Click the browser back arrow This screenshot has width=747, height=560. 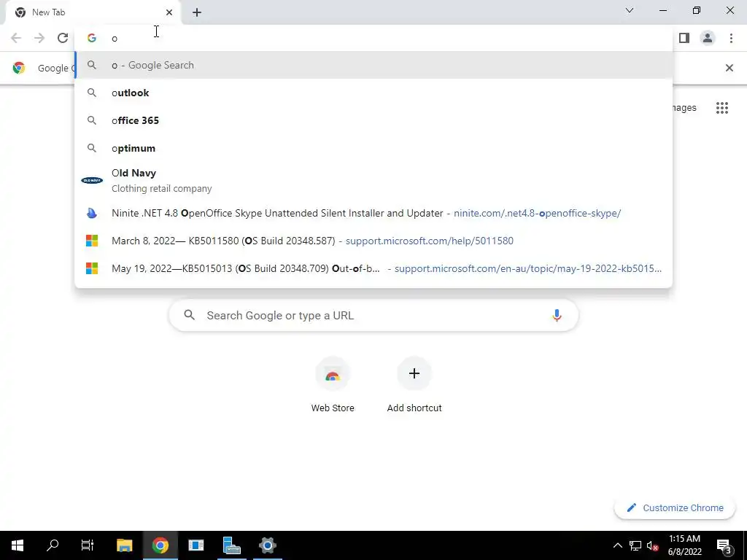[16, 38]
